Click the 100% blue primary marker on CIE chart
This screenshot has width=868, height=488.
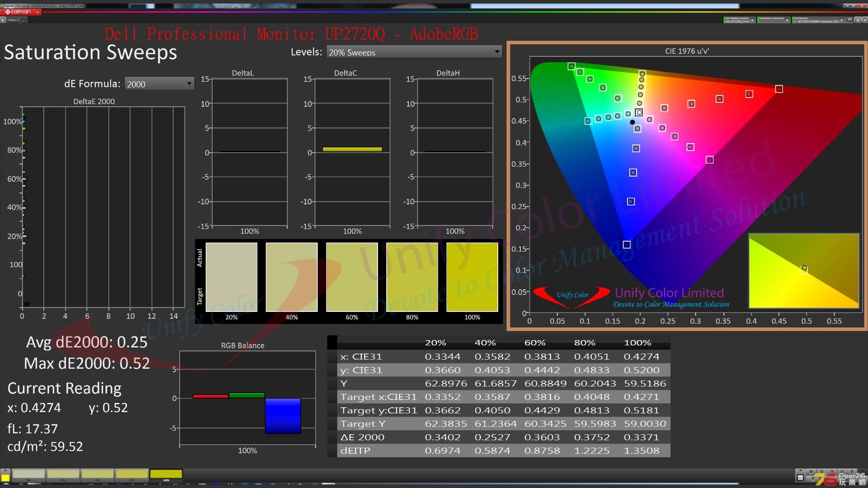click(x=627, y=245)
